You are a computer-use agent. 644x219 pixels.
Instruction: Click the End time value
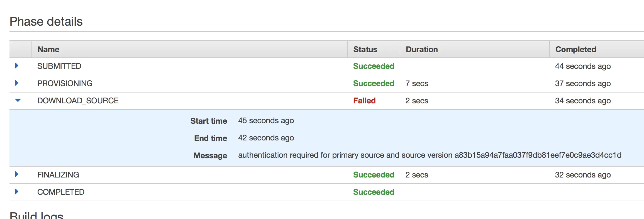[x=266, y=138]
